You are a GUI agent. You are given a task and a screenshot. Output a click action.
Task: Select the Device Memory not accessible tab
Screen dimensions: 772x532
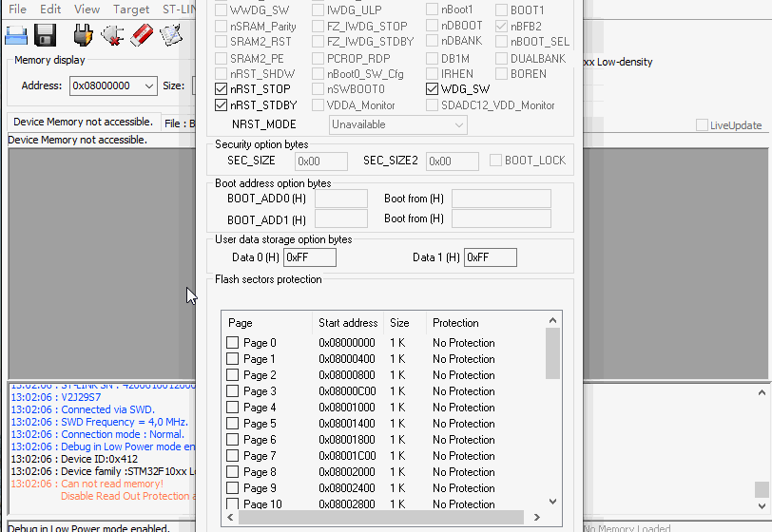coord(83,122)
